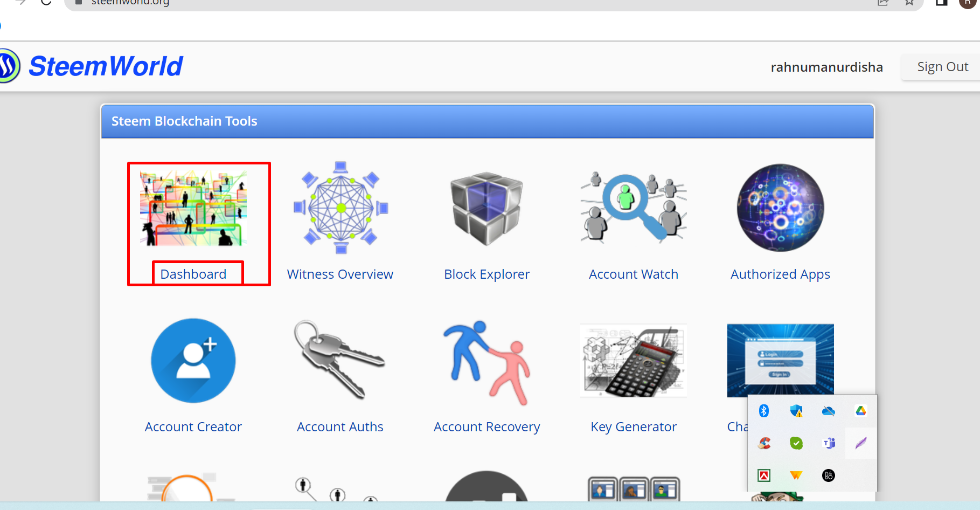Open Bluetooth from the system tray
The height and width of the screenshot is (510, 980).
tap(764, 411)
